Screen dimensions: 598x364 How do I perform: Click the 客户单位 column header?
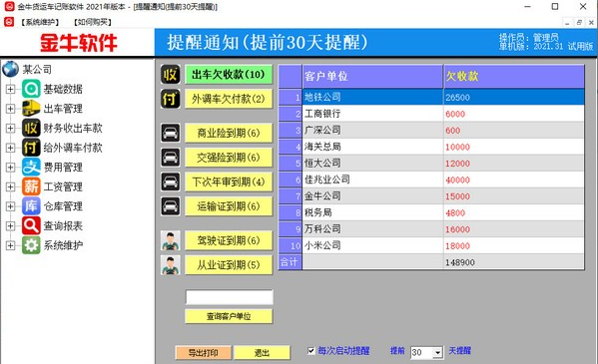[372, 76]
